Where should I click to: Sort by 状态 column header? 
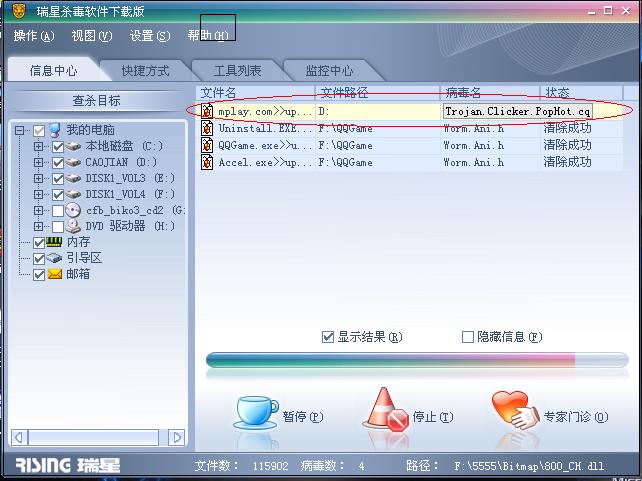(x=581, y=93)
